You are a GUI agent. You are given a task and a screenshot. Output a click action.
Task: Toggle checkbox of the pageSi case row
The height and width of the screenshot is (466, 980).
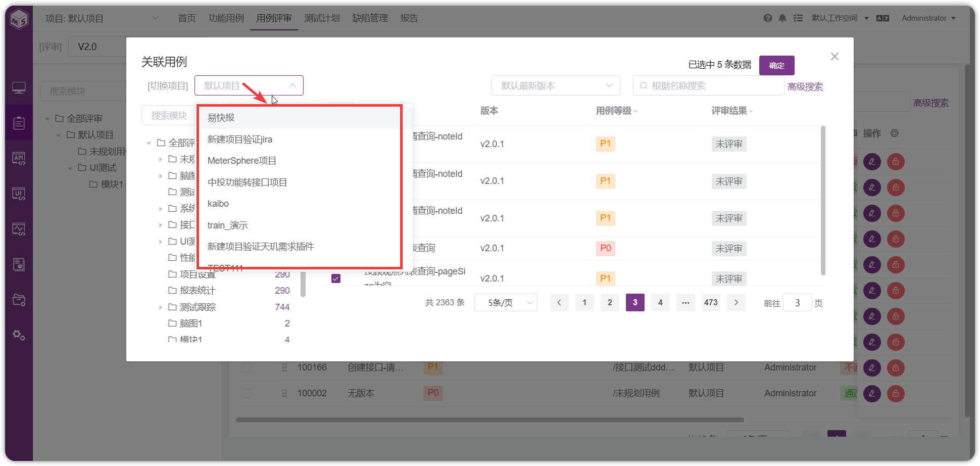coord(336,278)
